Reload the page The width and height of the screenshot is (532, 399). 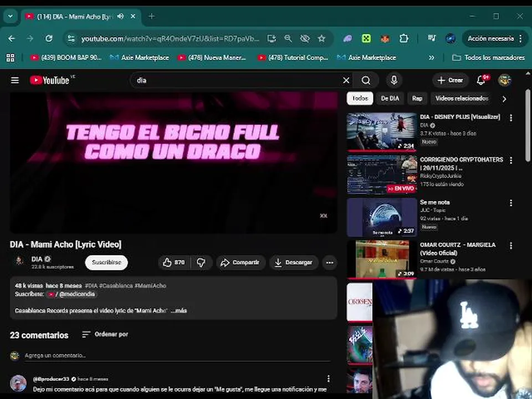click(49, 38)
